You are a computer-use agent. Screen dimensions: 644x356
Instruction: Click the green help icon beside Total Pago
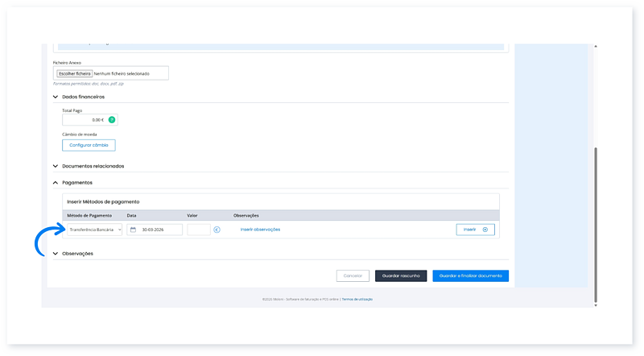click(x=112, y=120)
